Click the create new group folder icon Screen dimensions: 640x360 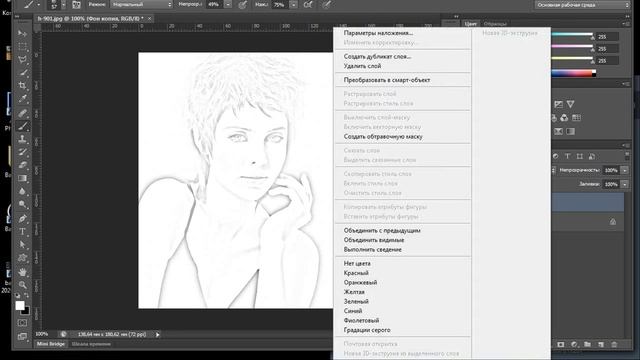[x=587, y=344]
